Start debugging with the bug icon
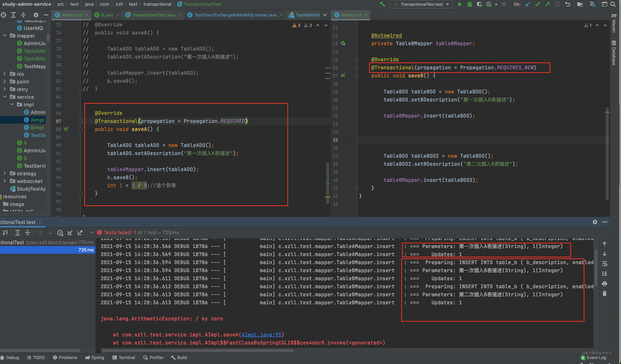The image size is (621, 364). click(470, 4)
